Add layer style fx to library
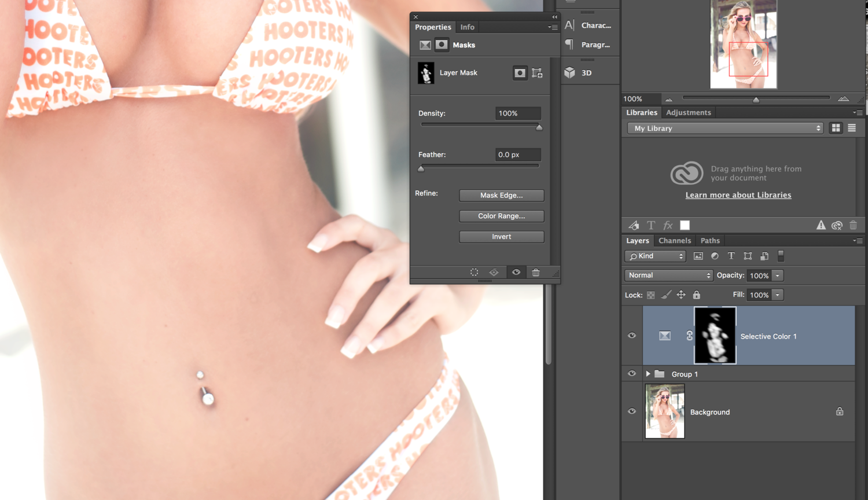Viewport: 868px width, 500px height. click(x=668, y=225)
